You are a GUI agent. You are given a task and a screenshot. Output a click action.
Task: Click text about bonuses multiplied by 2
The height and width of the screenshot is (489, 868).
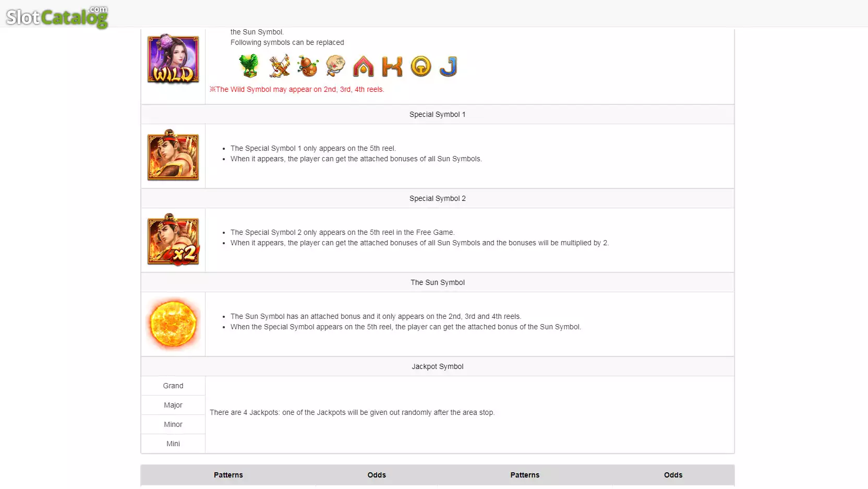pyautogui.click(x=419, y=243)
